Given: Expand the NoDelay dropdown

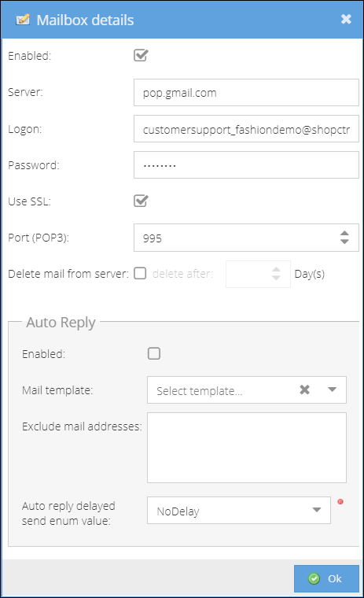Looking at the screenshot, I should point(316,511).
